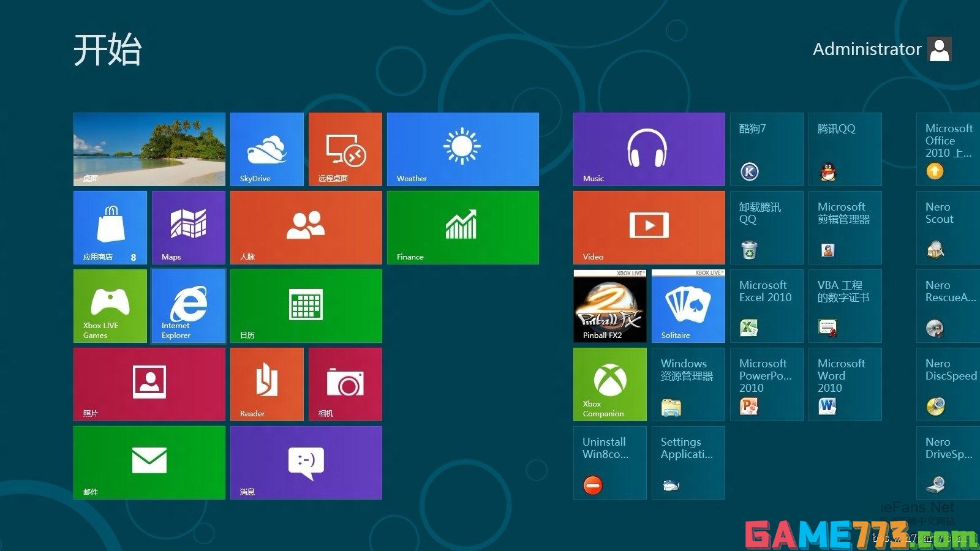The height and width of the screenshot is (551, 980).
Task: Launch the 腾讯QQ tile
Action: 845,149
